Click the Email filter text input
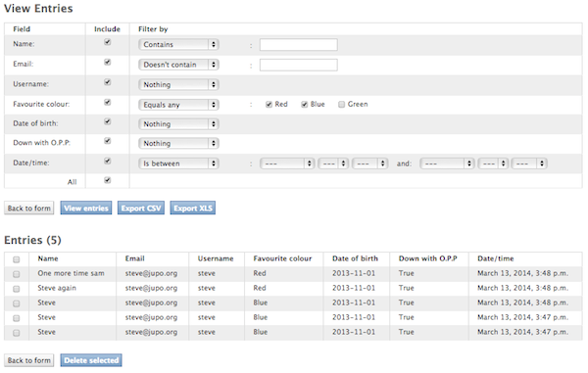 [x=299, y=65]
